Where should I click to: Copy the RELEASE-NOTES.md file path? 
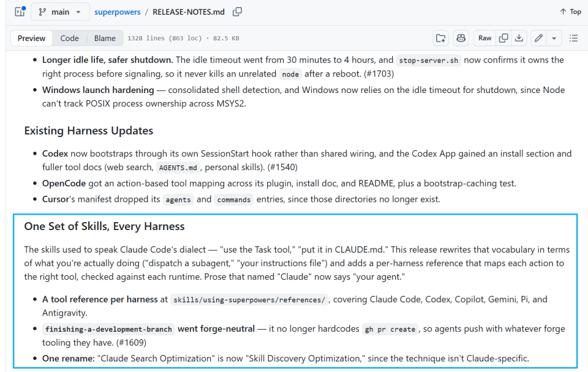[x=238, y=12]
